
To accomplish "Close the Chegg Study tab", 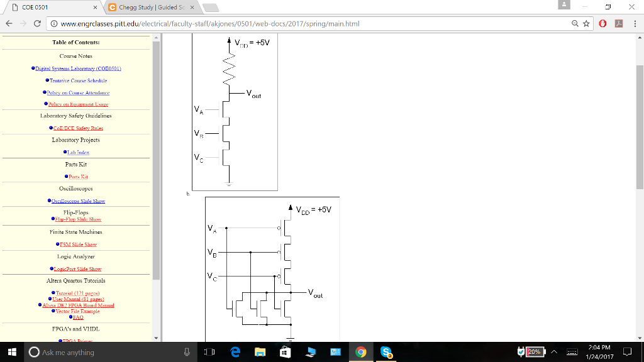I will (x=192, y=8).
